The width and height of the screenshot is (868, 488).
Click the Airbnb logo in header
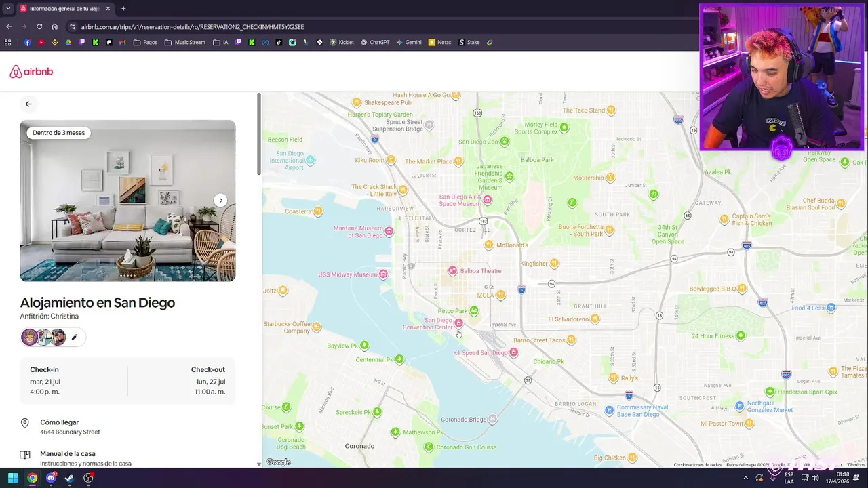[31, 72]
